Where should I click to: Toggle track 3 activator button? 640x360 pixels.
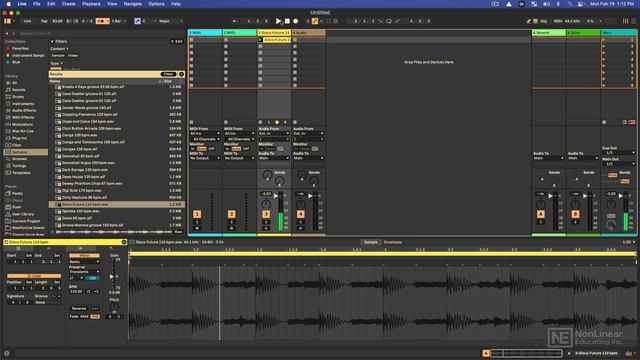[266, 214]
